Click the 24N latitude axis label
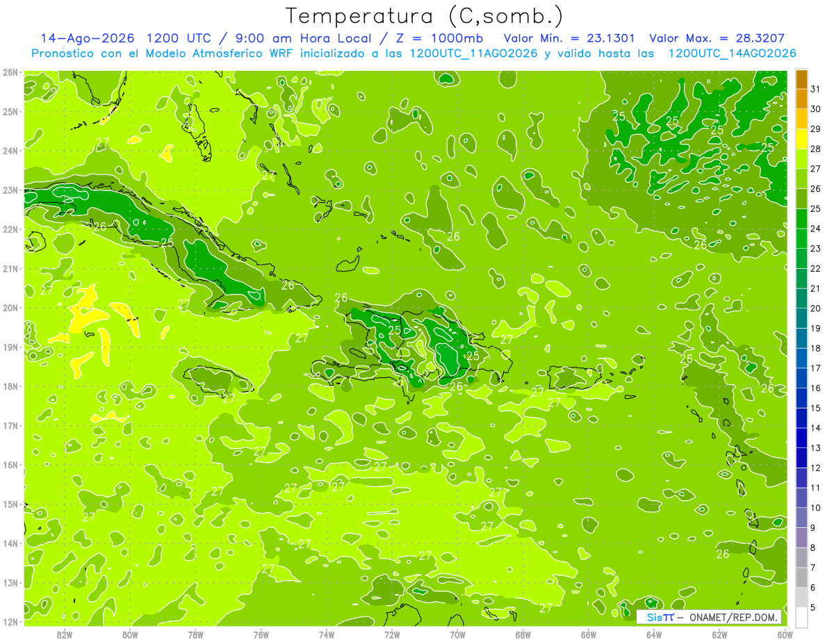The height and width of the screenshot is (644, 834). (x=10, y=151)
